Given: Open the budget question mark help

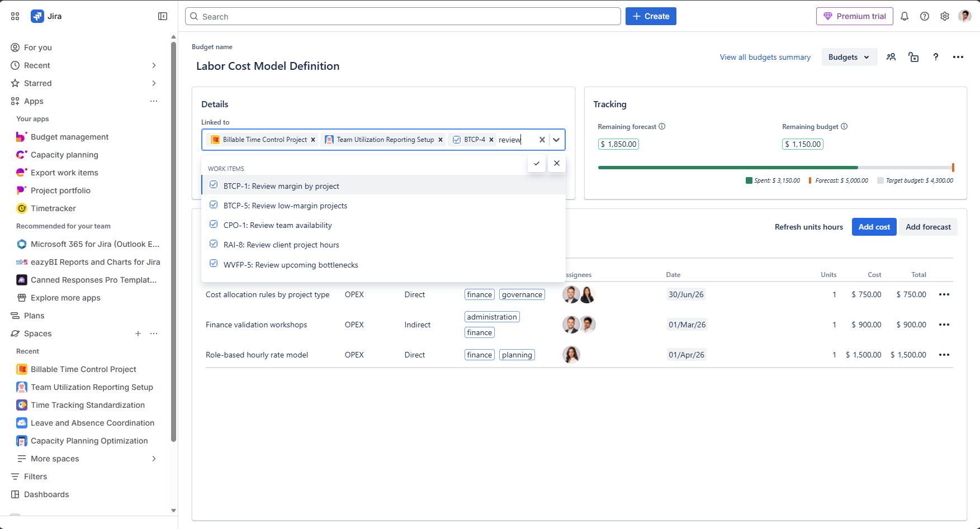Looking at the screenshot, I should (x=936, y=57).
